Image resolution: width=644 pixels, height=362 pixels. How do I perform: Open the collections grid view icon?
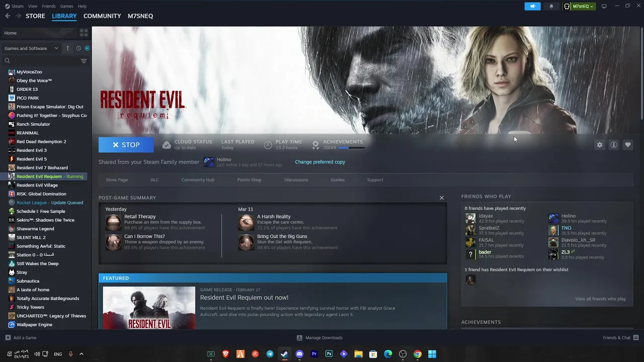(84, 33)
